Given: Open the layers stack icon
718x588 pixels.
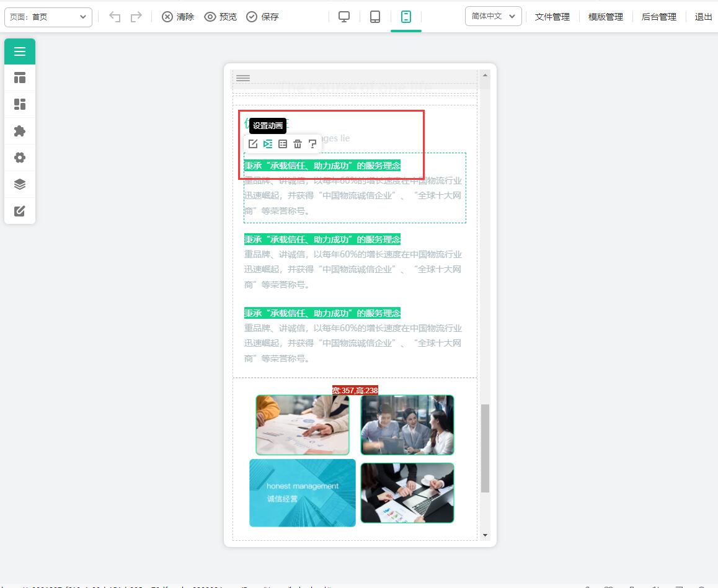Looking at the screenshot, I should click(x=20, y=184).
